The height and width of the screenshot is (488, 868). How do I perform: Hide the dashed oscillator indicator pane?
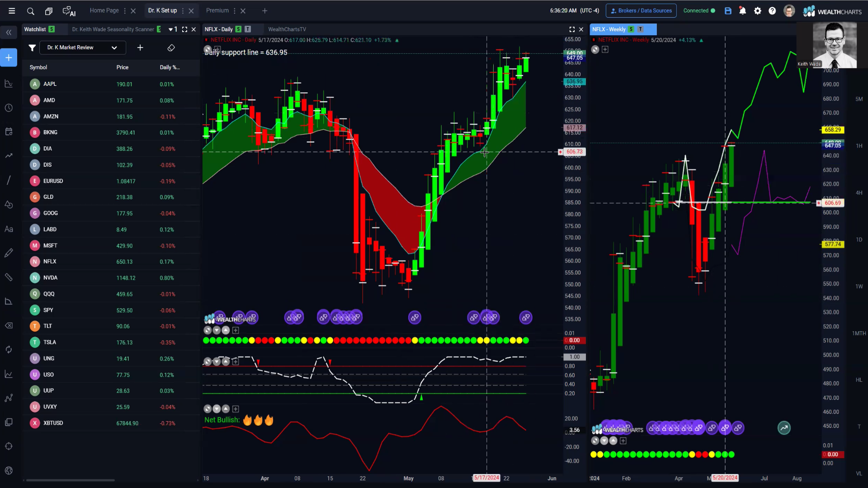click(208, 361)
